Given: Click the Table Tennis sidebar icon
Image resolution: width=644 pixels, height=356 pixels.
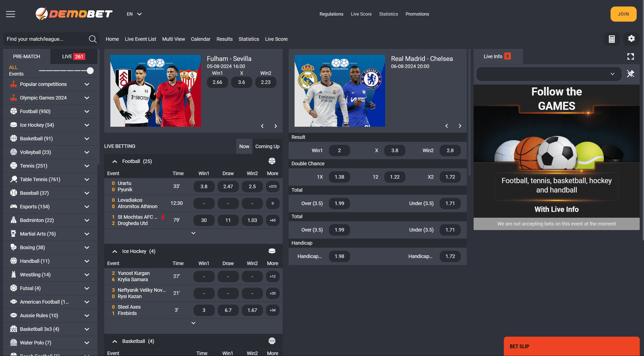Looking at the screenshot, I should coord(13,179).
